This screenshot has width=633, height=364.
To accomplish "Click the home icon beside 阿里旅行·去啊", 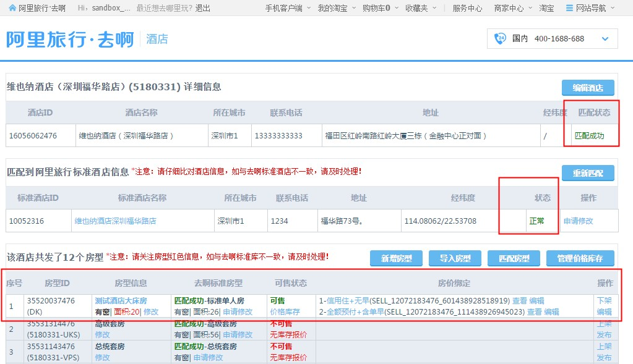I will (12, 8).
